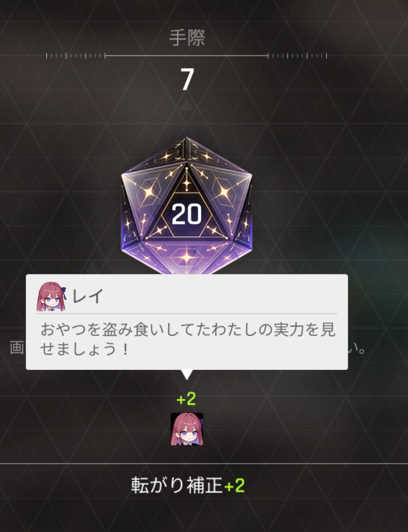Tap the Rei portrait below the +2 bonus
The height and width of the screenshot is (532, 408).
pyautogui.click(x=187, y=429)
